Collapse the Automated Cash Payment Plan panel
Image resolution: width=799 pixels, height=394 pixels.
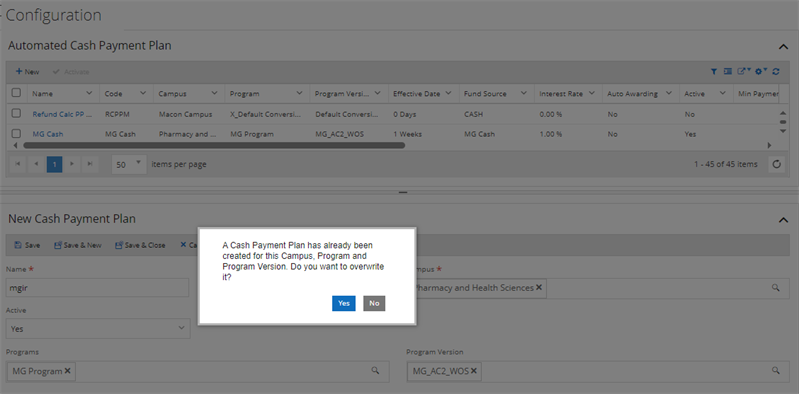(783, 46)
